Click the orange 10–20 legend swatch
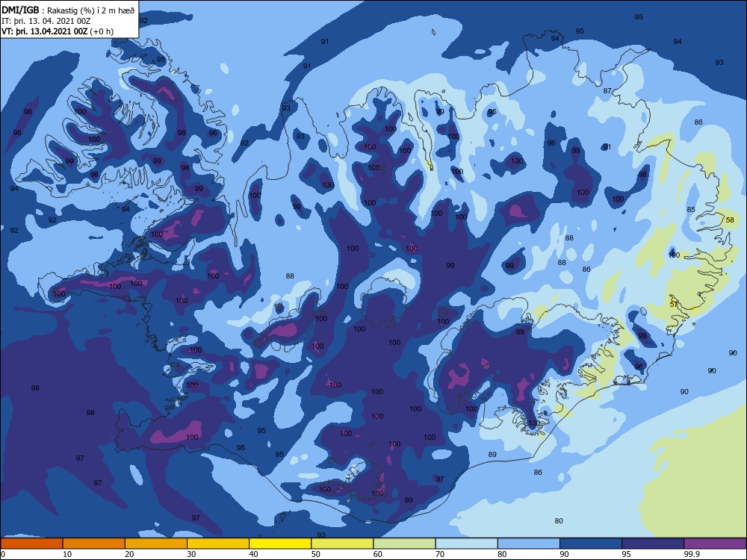 tap(94, 544)
